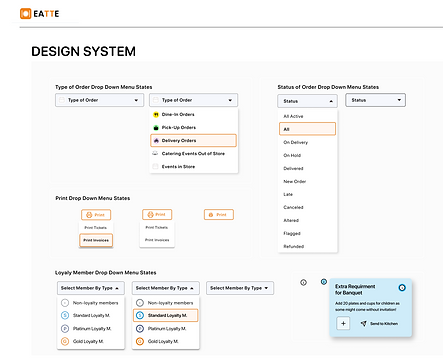Choose On Delivery status
The image size is (443, 362).
click(x=307, y=142)
